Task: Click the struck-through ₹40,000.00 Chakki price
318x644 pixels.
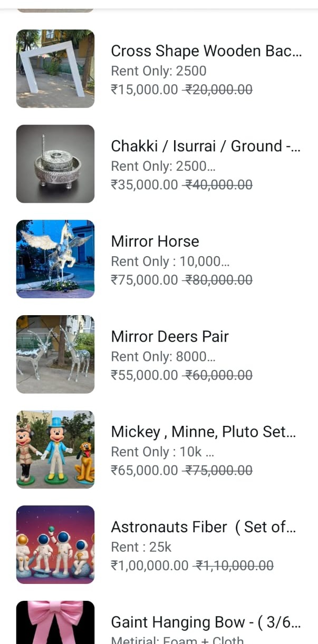Action: 218,185
